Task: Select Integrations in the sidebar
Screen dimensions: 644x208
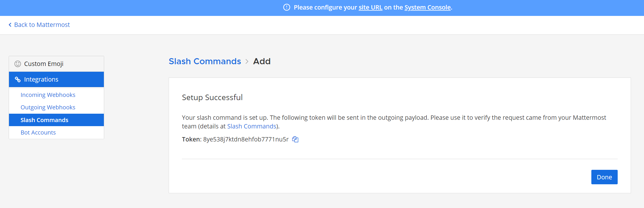Action: (x=56, y=79)
